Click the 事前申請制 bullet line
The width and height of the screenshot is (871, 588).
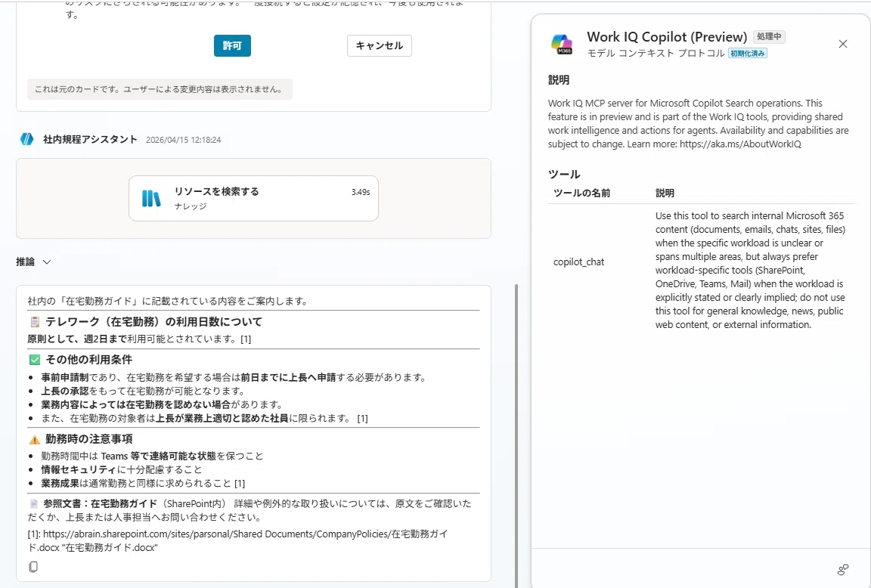click(234, 378)
